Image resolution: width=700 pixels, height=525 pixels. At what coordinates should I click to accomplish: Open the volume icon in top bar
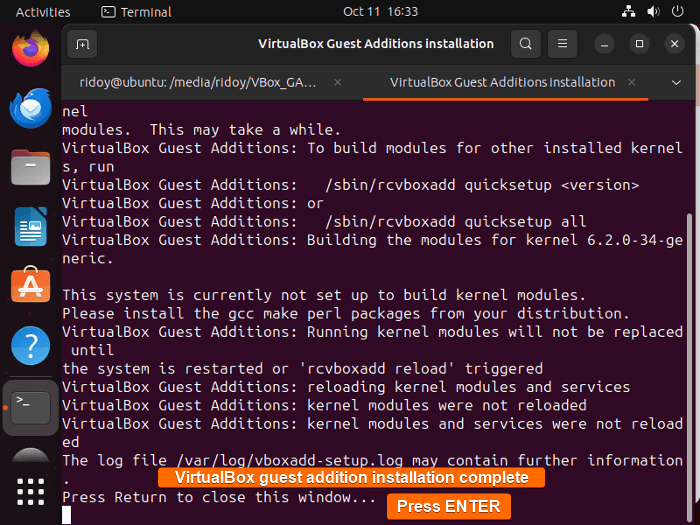[653, 12]
